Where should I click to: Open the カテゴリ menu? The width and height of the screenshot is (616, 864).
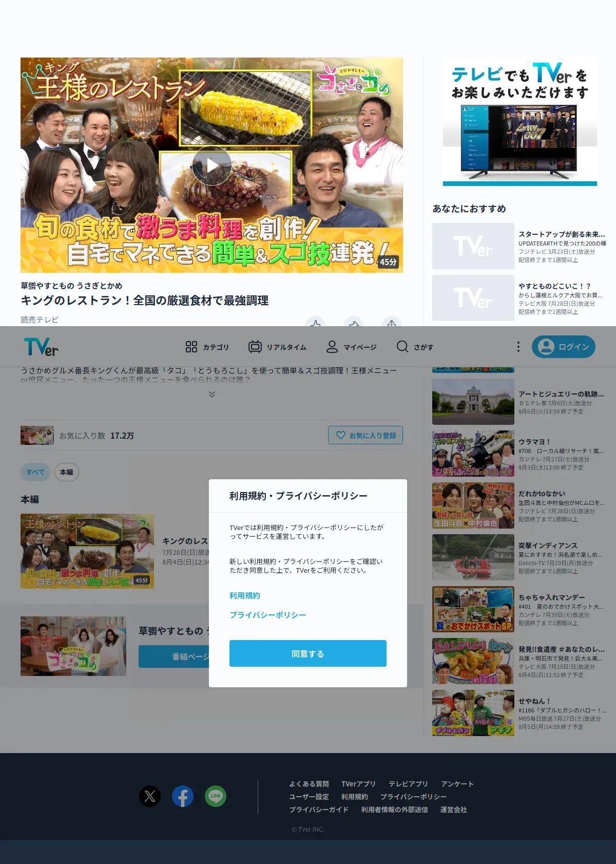(207, 347)
